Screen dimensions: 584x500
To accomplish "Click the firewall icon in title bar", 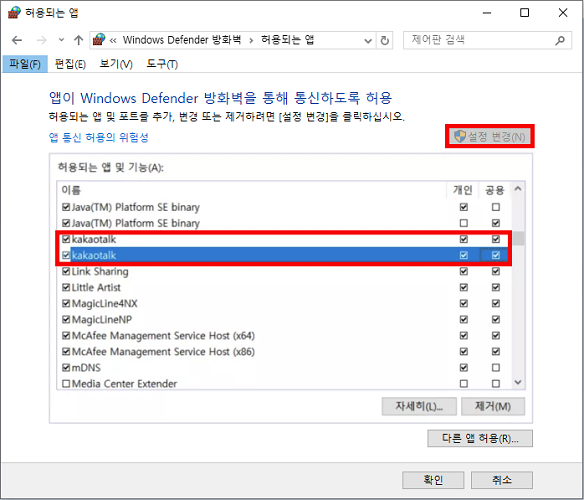I will [x=14, y=13].
